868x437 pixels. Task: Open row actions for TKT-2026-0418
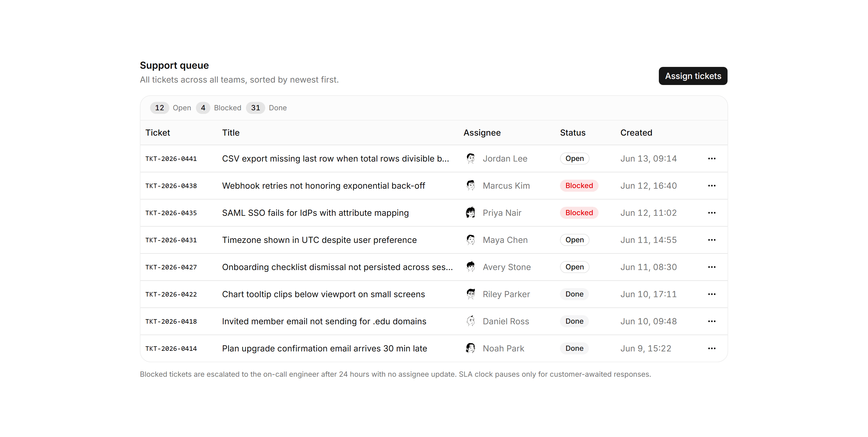pos(712,322)
